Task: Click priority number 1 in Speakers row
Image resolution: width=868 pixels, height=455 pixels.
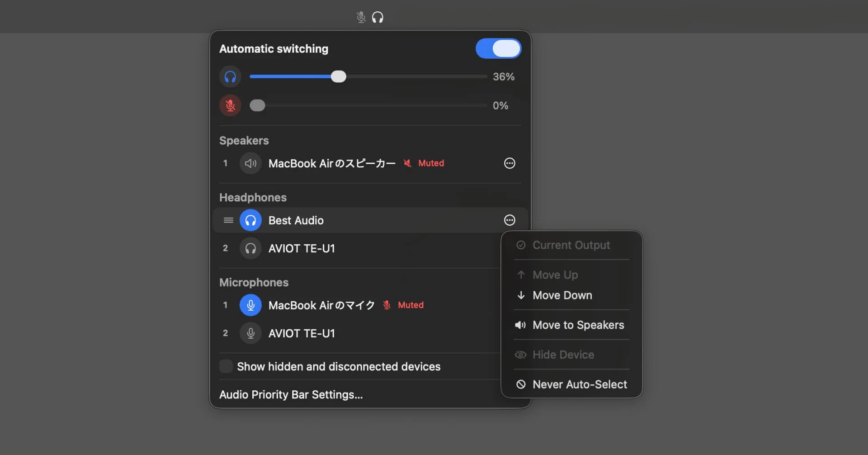Action: tap(225, 163)
